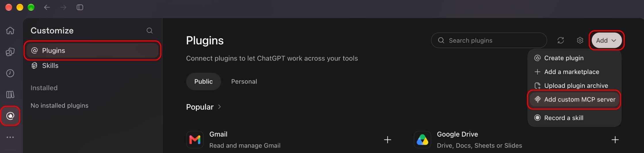The image size is (644, 153).
Task: Open the library books sidebar icon
Action: click(x=10, y=95)
